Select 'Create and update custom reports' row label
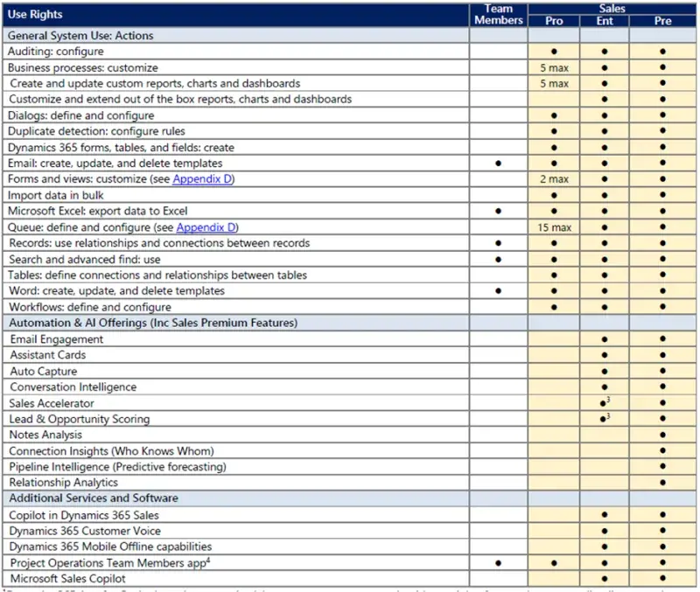This screenshot has width=700, height=592. pos(155,83)
